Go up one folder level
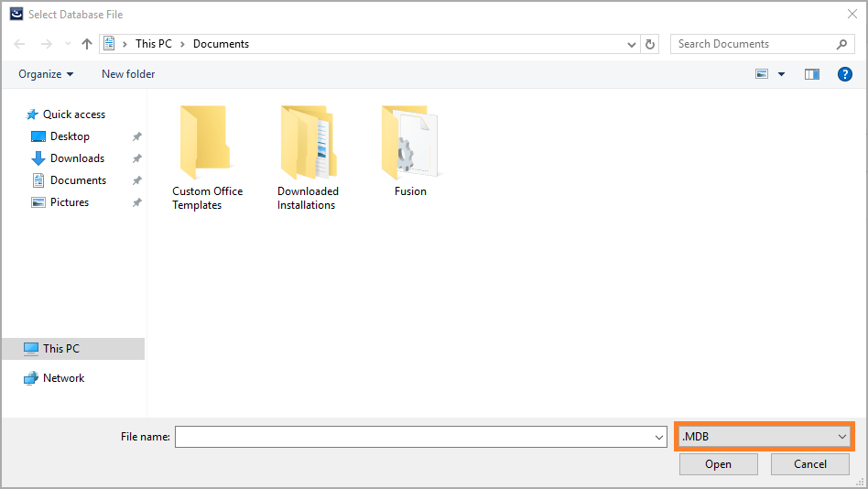 [86, 44]
